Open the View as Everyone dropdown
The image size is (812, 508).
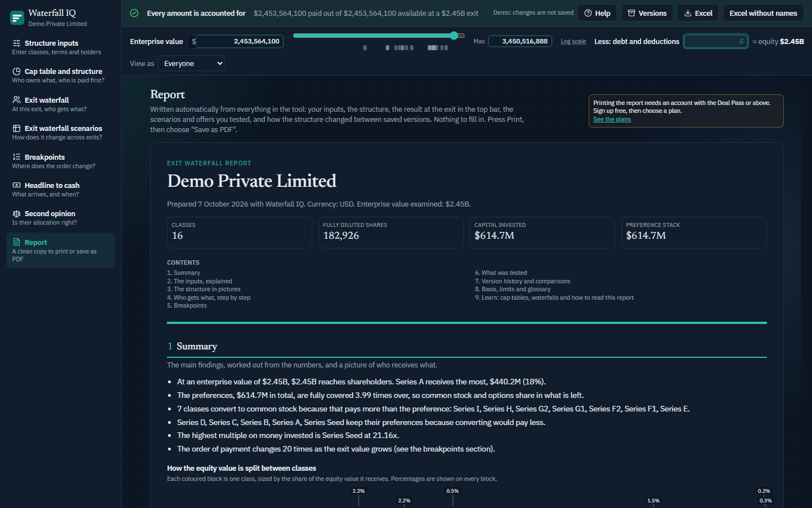(191, 63)
